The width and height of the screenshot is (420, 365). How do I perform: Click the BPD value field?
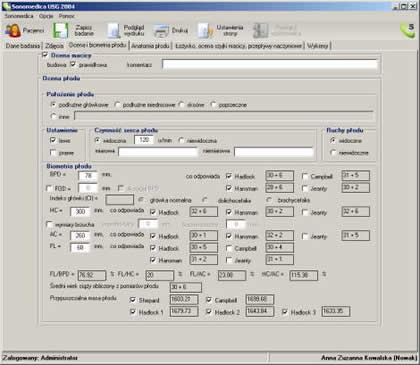pos(88,176)
